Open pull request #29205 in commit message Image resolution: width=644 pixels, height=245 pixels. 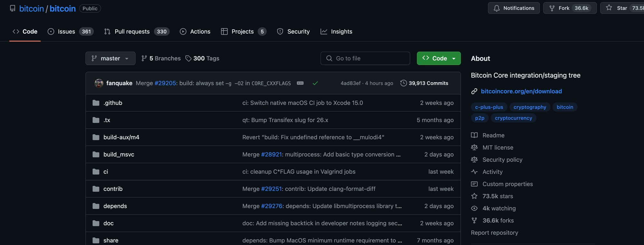pos(165,83)
